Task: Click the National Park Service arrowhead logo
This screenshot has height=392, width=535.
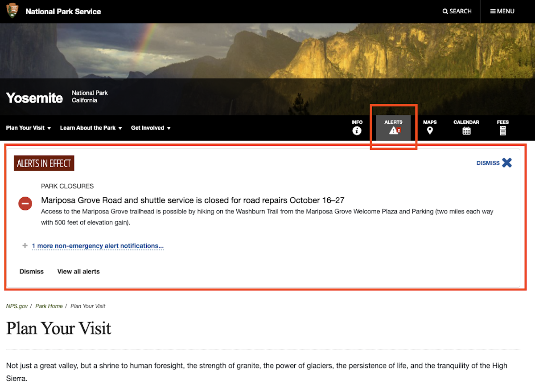Action: 12,11
